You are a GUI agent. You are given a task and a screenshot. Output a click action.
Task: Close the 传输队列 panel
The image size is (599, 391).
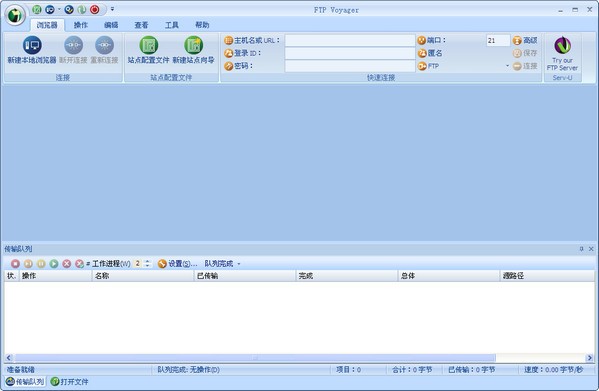pyautogui.click(x=591, y=249)
